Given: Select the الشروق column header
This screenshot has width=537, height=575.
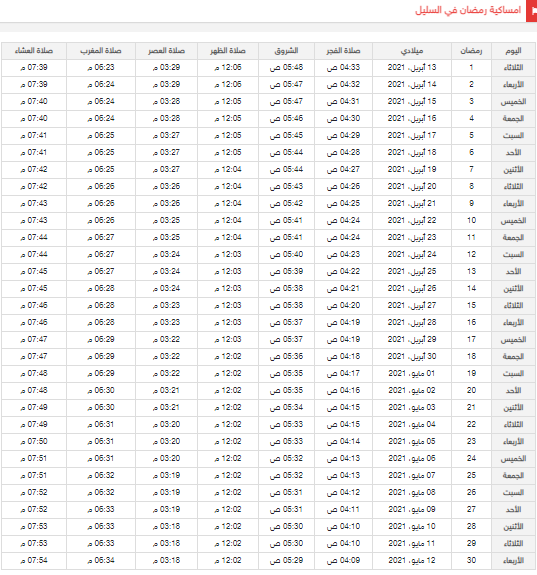Looking at the screenshot, I should [x=286, y=51].
